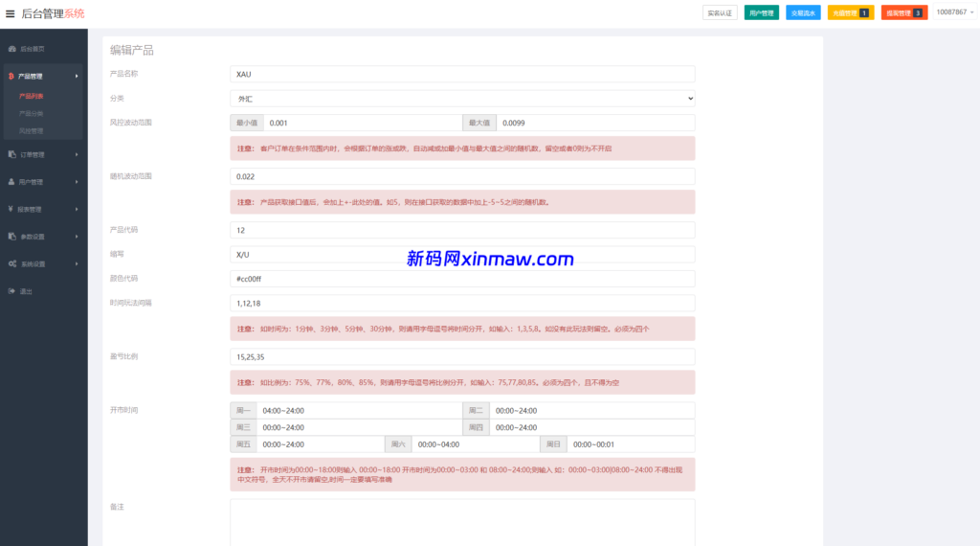
Task: Focus the 最小值 field with 0.001
Action: coord(363,124)
